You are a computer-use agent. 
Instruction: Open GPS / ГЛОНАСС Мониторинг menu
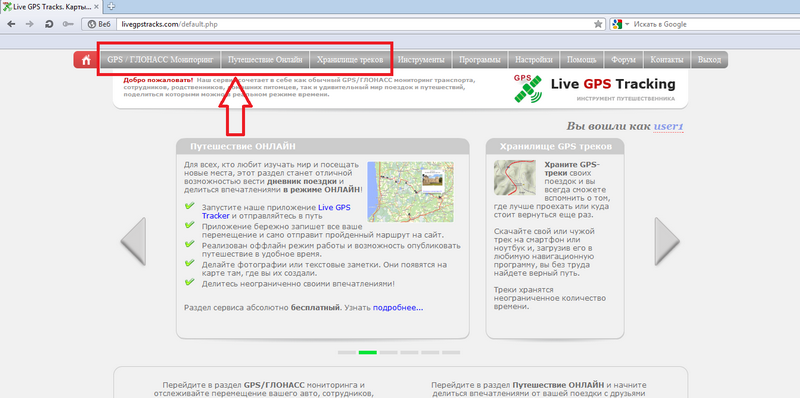159,60
